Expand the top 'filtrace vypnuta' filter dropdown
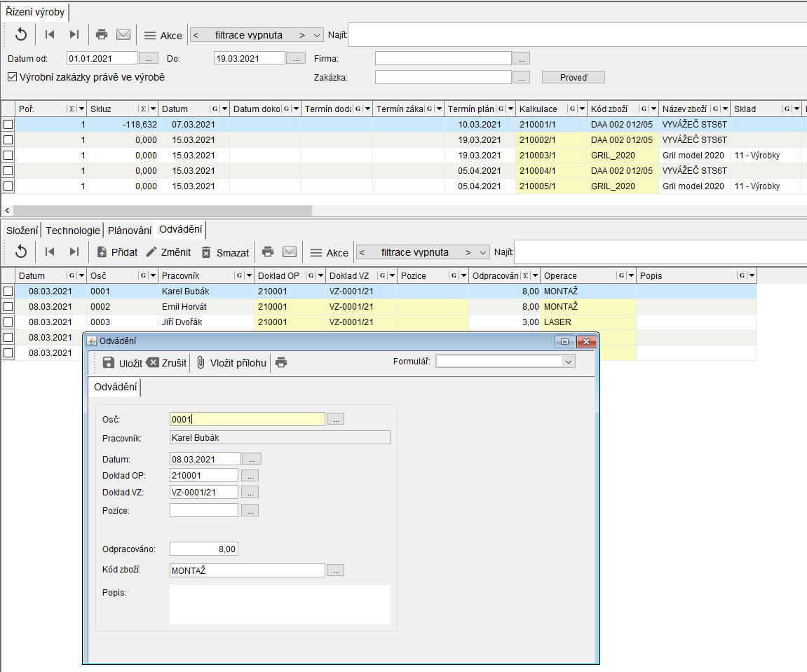807x672 pixels. (x=317, y=35)
